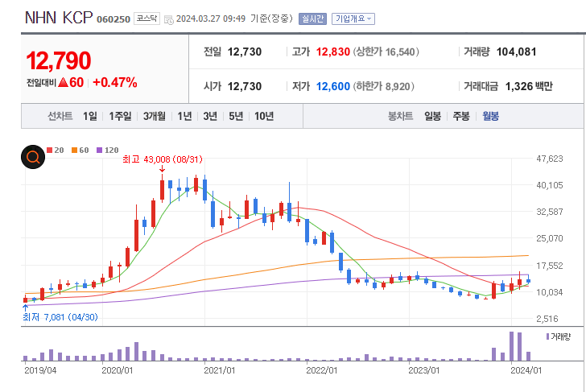Switch to 주봉 candle chart
Screen dimensions: 586x392
click(x=461, y=116)
